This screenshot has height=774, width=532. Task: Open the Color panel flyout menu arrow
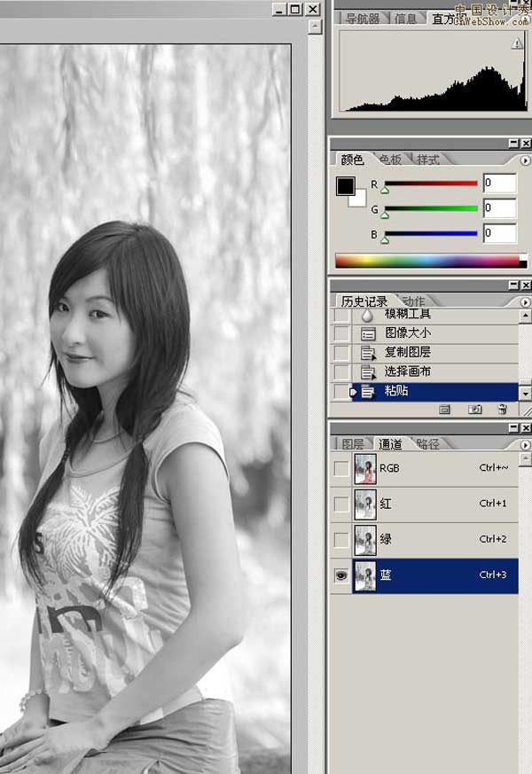(x=525, y=160)
